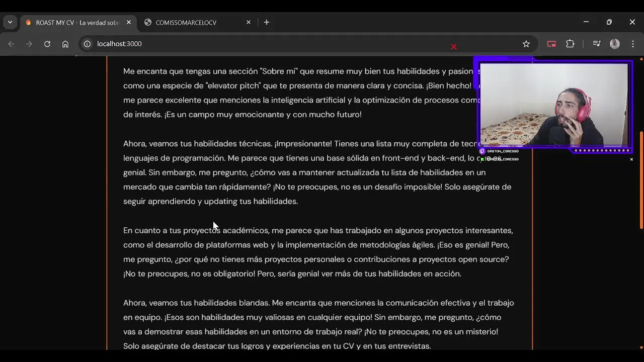Click the scrollbar down arrow
Viewport: 644px width, 362px height.
(x=641, y=347)
